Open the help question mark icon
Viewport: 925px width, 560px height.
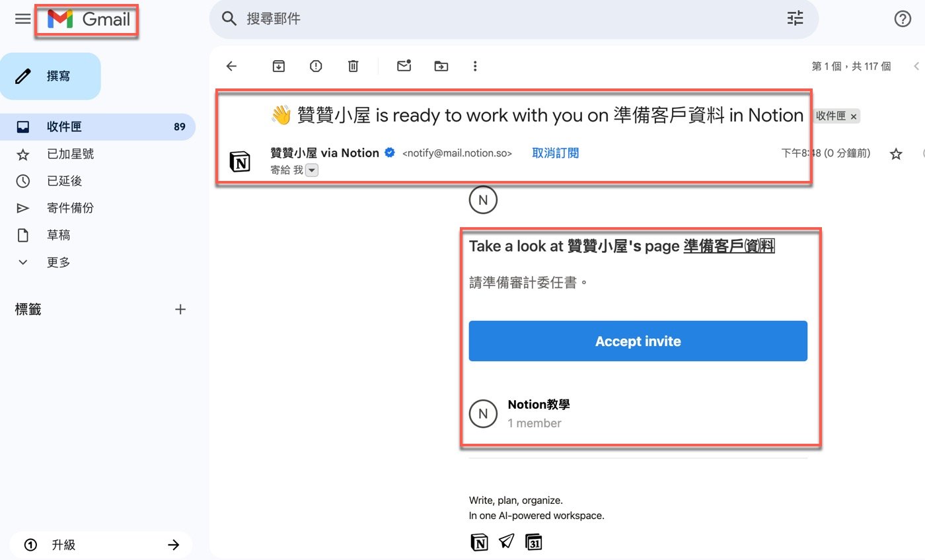click(x=903, y=19)
